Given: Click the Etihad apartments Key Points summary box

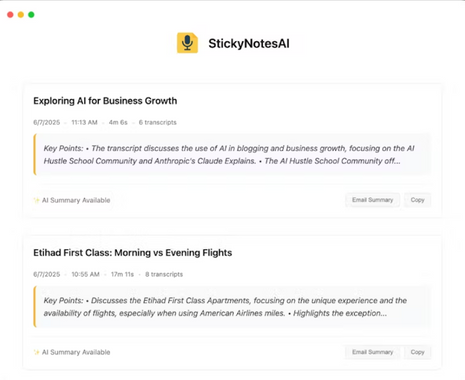Looking at the screenshot, I should pos(232,307).
